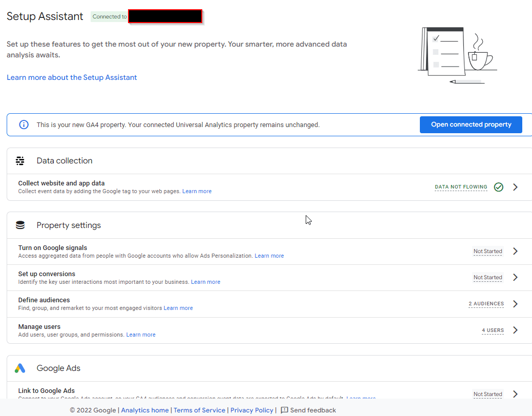Go to Analytics home in footer
The height and width of the screenshot is (416, 532).
[145, 410]
